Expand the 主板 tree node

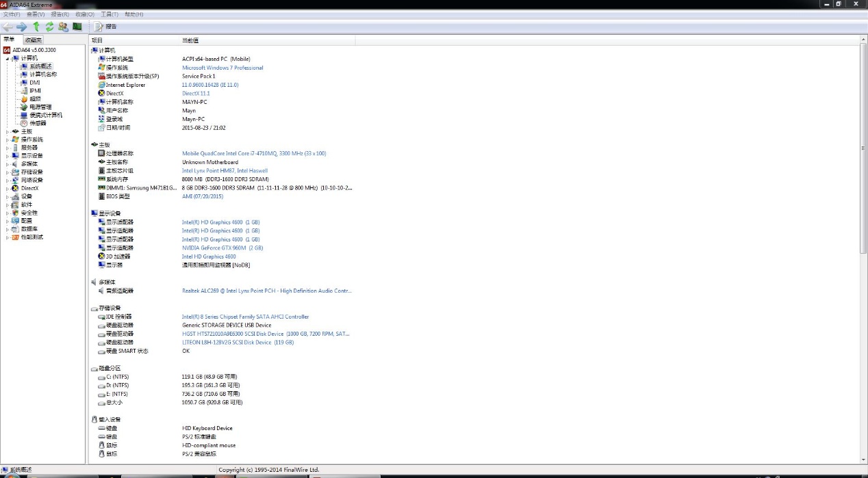tap(8, 131)
